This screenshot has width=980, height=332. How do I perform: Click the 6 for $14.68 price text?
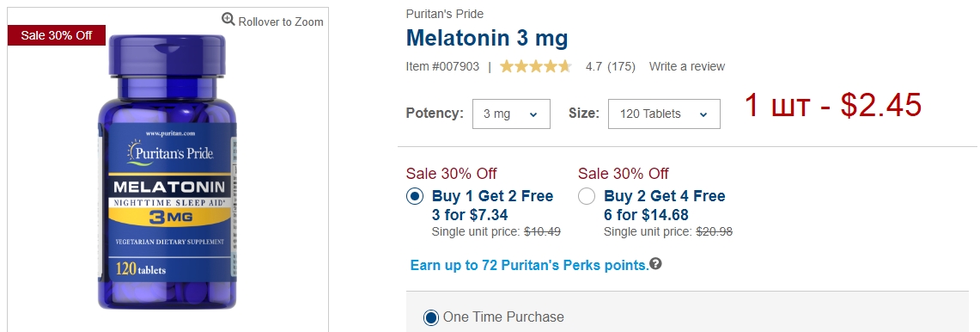tap(646, 215)
